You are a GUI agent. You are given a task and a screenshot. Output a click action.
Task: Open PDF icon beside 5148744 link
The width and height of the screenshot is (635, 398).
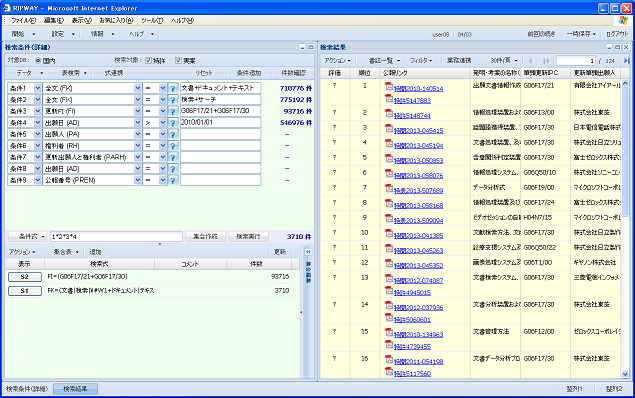(x=389, y=114)
